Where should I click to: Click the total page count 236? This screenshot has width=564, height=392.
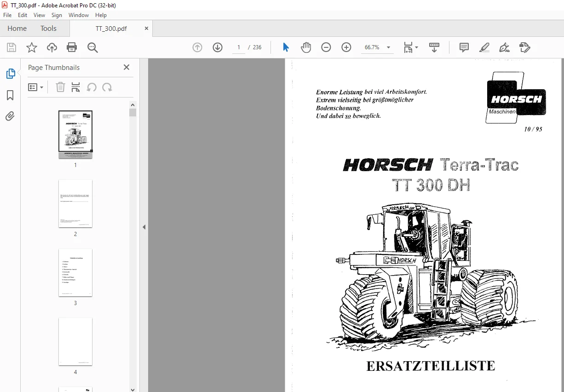(257, 47)
